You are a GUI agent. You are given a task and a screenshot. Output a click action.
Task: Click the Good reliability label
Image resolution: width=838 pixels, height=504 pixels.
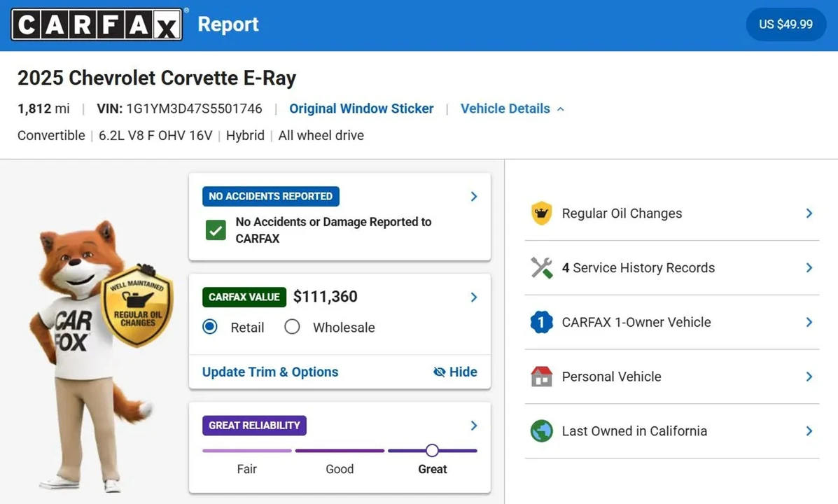point(340,469)
